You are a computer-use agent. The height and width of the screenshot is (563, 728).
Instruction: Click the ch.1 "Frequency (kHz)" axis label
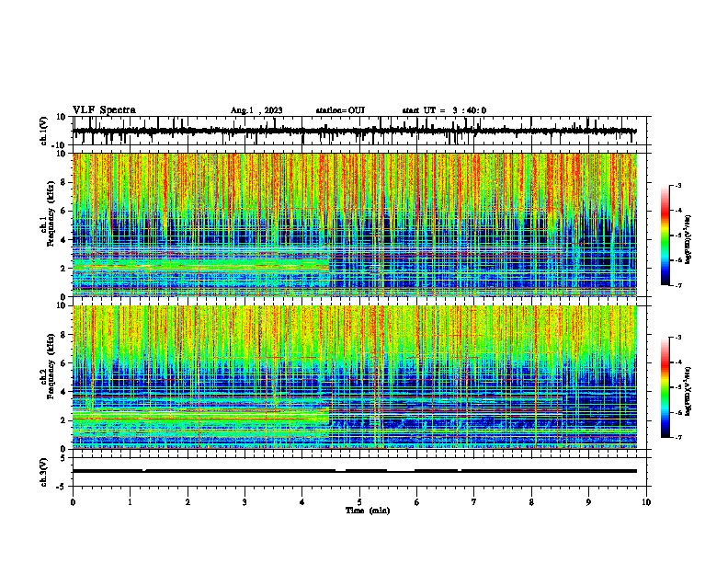(x=51, y=213)
